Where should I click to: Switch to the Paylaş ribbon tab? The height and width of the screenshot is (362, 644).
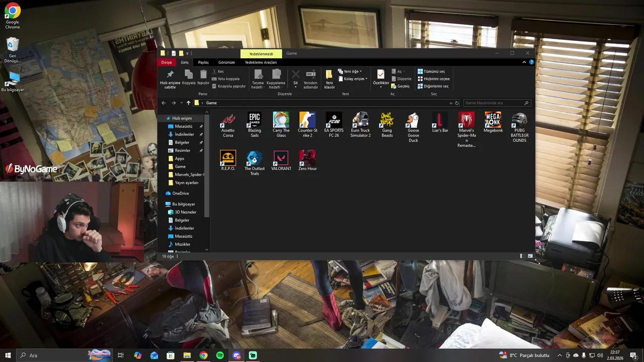point(203,62)
